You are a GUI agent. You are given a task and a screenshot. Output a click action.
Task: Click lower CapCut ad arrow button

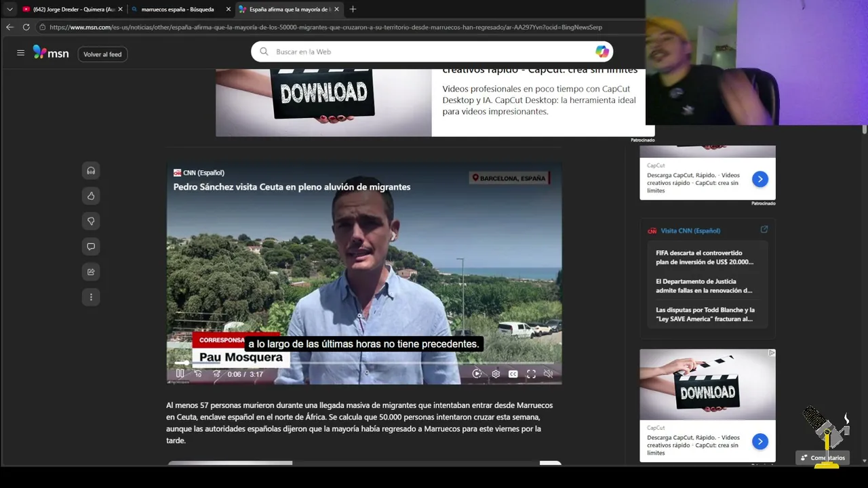[759, 441]
